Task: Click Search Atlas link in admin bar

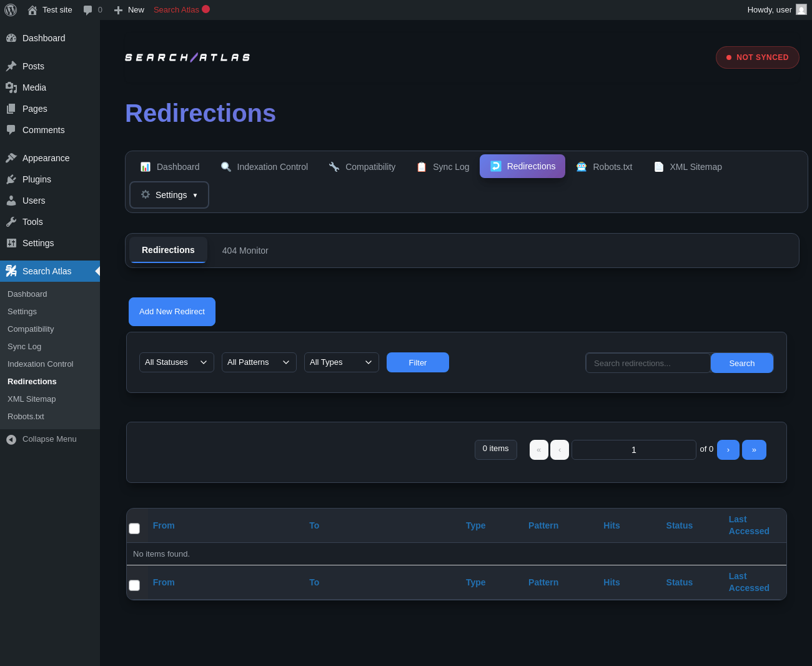Action: (x=182, y=9)
